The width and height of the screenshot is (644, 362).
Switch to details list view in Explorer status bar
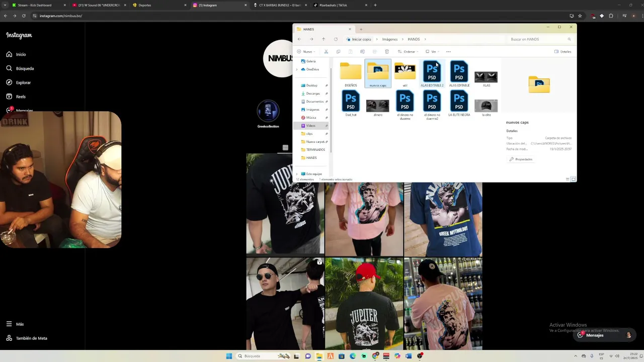click(x=568, y=179)
